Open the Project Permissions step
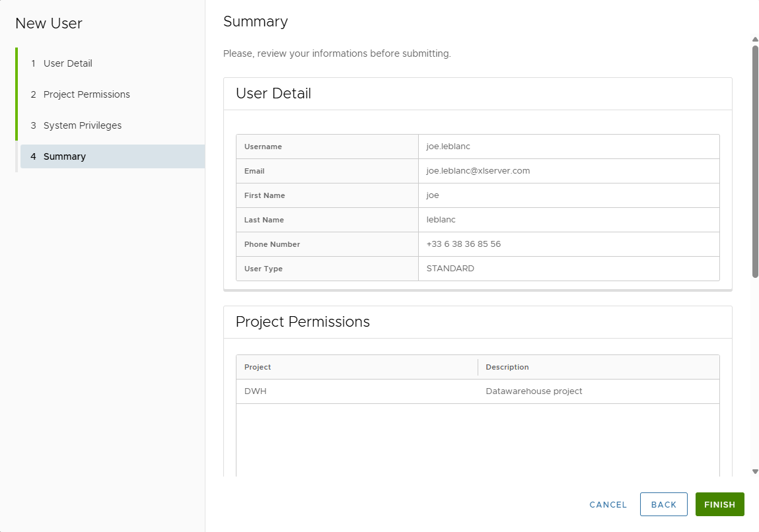The width and height of the screenshot is (759, 532). pos(87,94)
